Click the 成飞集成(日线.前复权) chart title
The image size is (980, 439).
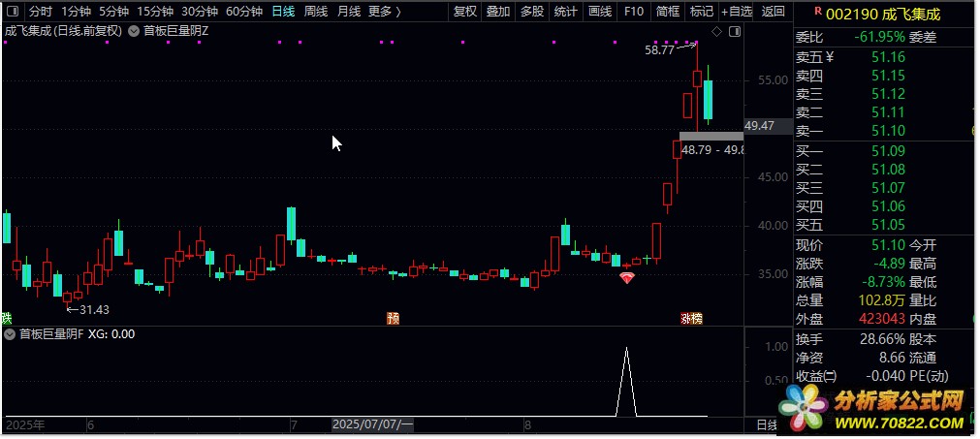(x=63, y=31)
